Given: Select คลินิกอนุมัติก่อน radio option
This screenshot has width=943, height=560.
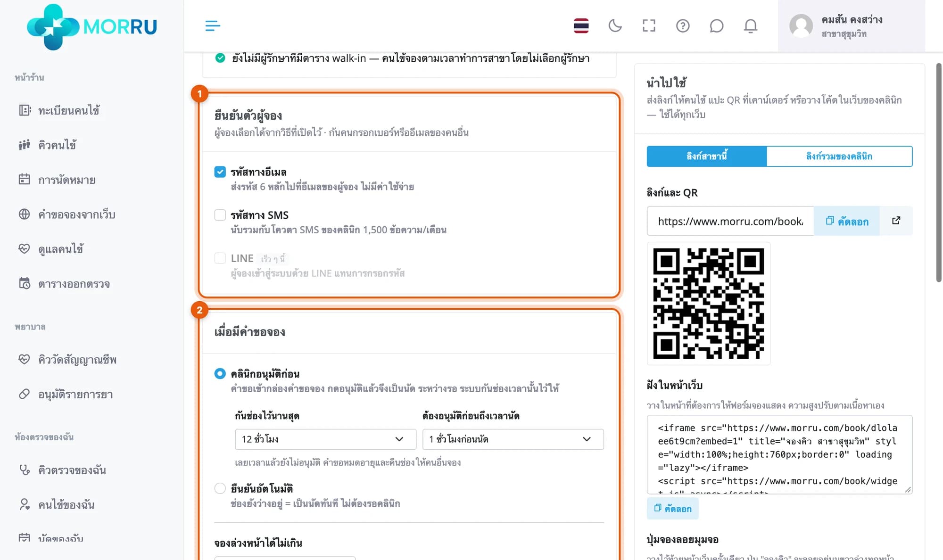Looking at the screenshot, I should click(220, 373).
